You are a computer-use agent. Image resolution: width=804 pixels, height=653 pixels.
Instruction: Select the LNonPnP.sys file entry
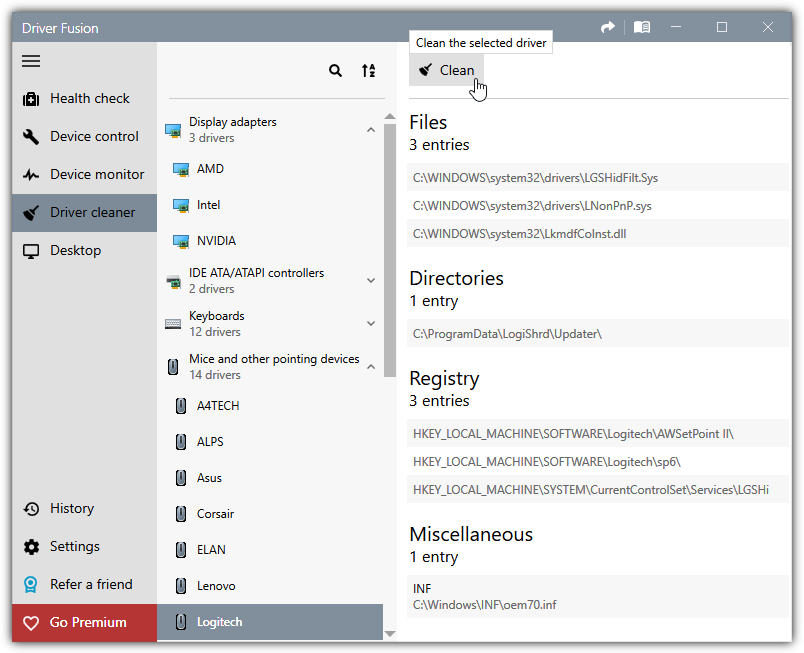click(598, 206)
